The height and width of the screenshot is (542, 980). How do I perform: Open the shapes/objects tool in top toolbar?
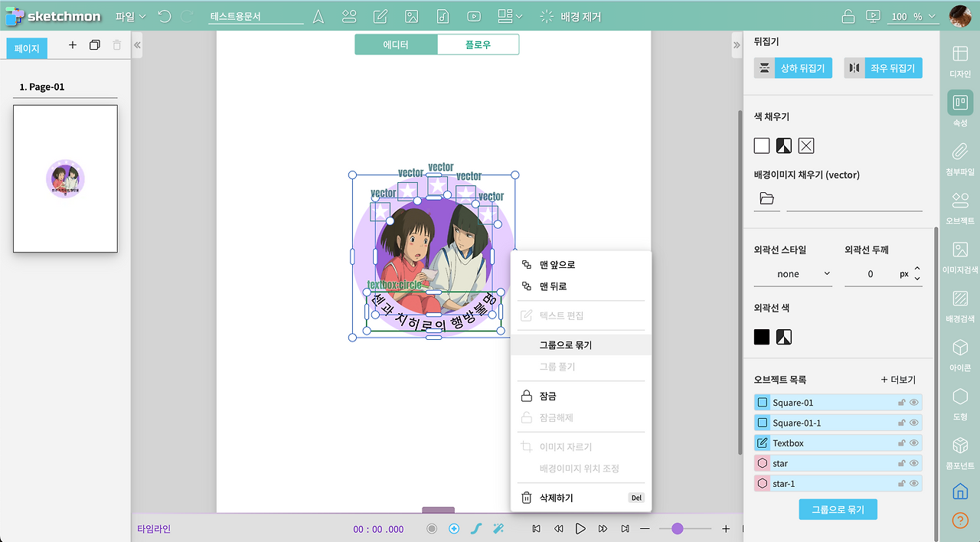pos(350,16)
